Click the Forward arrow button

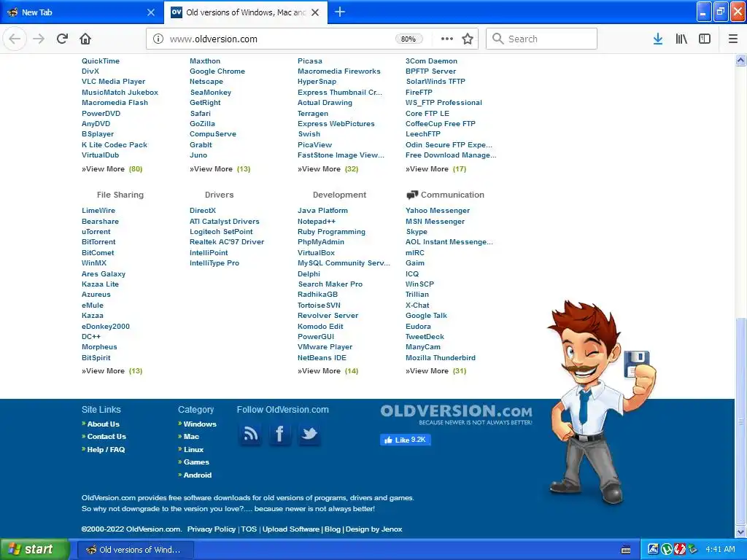click(x=39, y=39)
